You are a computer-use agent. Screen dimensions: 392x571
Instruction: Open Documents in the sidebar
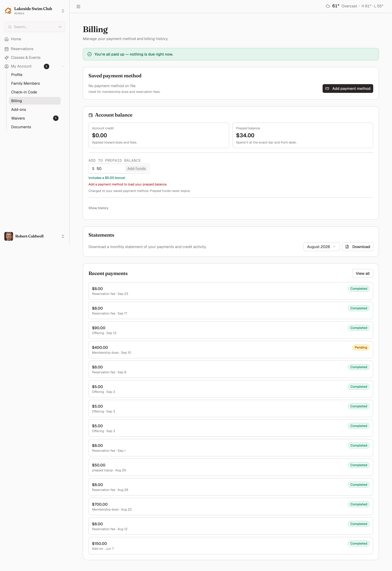(35, 127)
